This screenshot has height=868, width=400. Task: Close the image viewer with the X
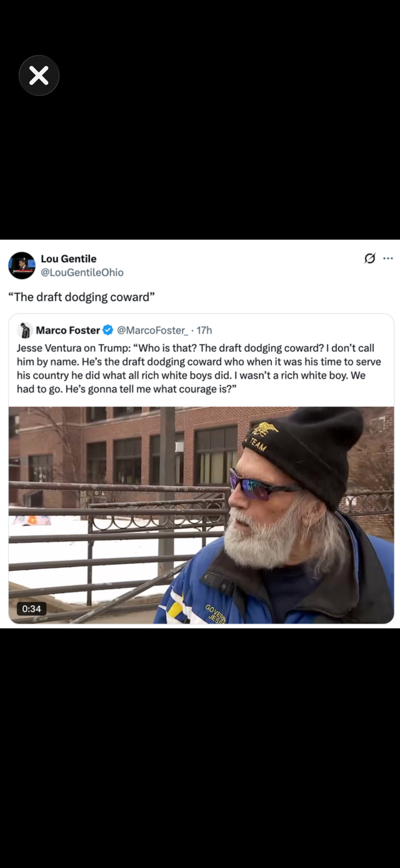(x=39, y=76)
